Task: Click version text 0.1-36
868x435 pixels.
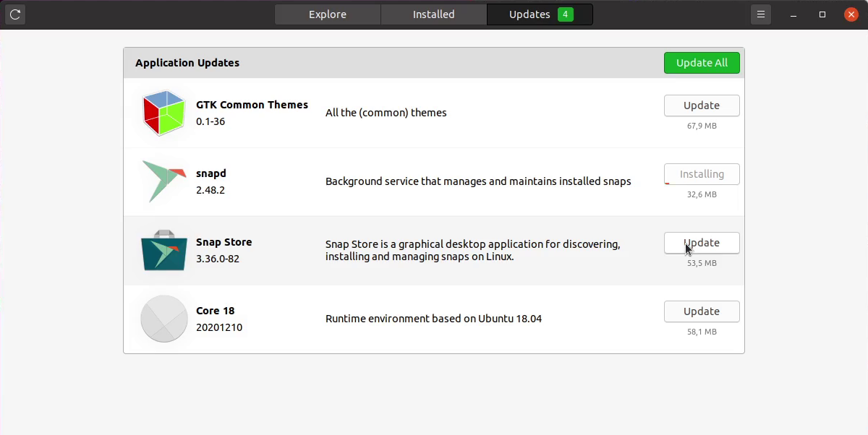Action: (x=210, y=121)
